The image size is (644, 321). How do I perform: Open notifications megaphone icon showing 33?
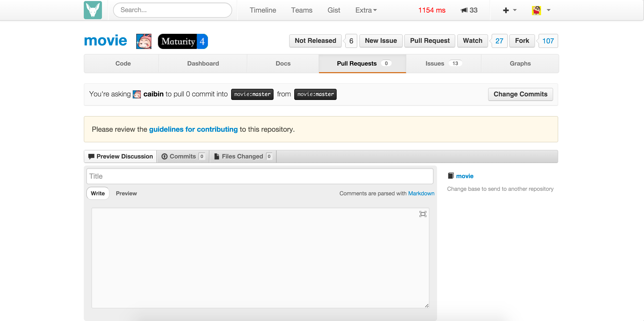pyautogui.click(x=464, y=10)
